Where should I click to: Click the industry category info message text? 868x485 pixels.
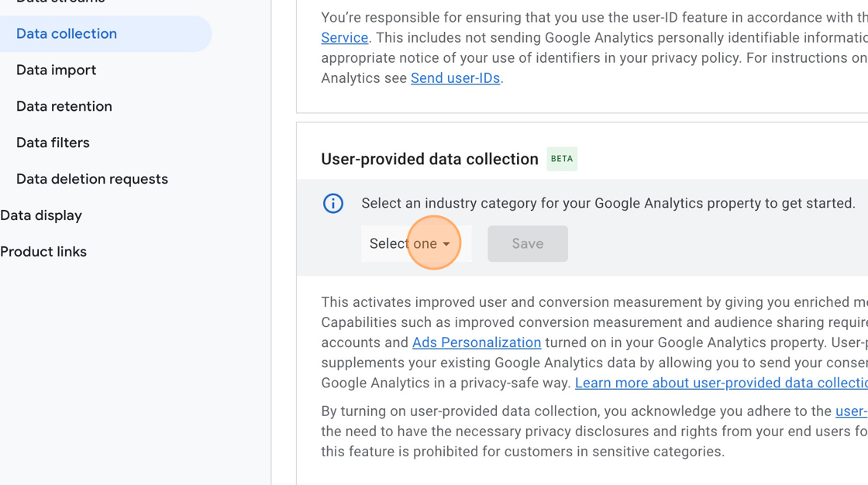608,203
